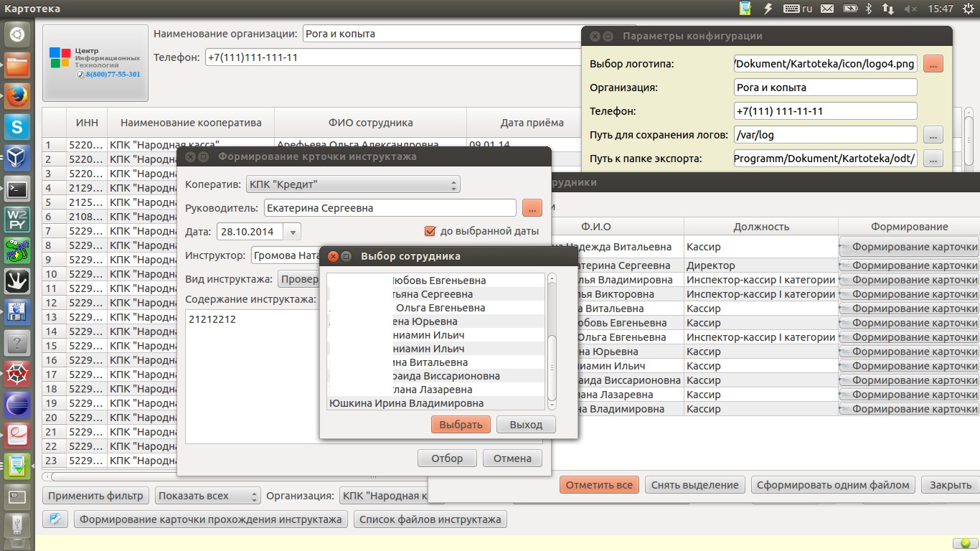Open the Files manager in launcher
The height and width of the screenshot is (551, 980).
click(x=17, y=65)
